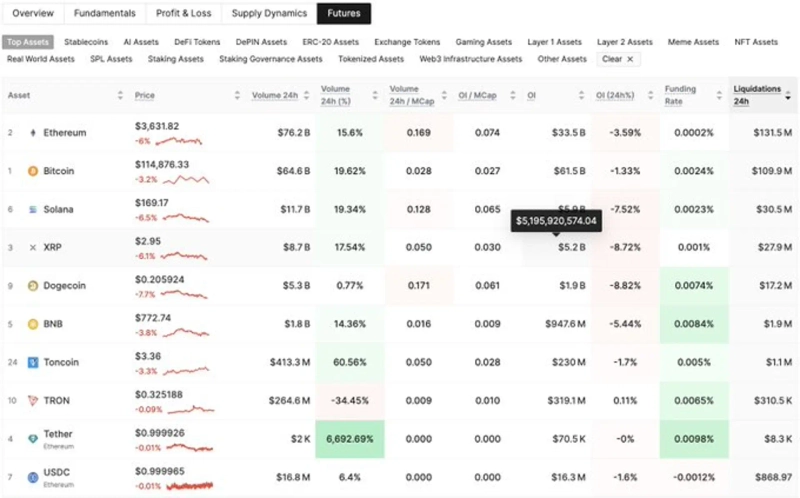The image size is (800, 498).
Task: Click the Solana logo icon
Action: coord(32,210)
